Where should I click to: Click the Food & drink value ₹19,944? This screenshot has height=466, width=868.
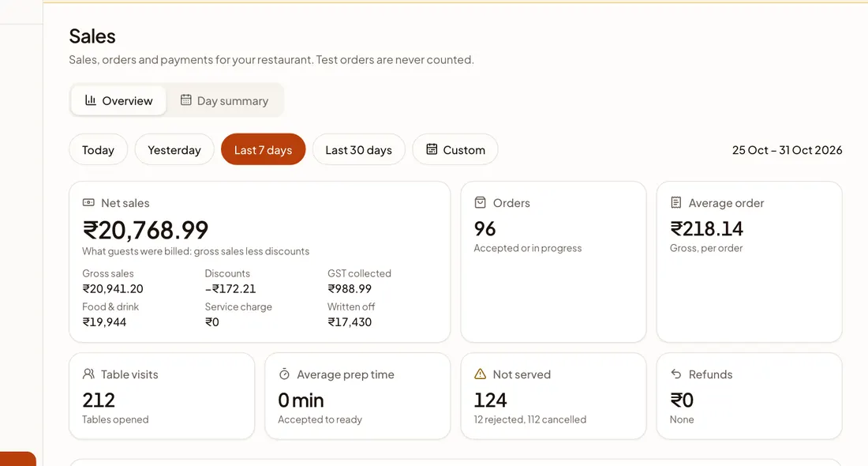tap(105, 322)
